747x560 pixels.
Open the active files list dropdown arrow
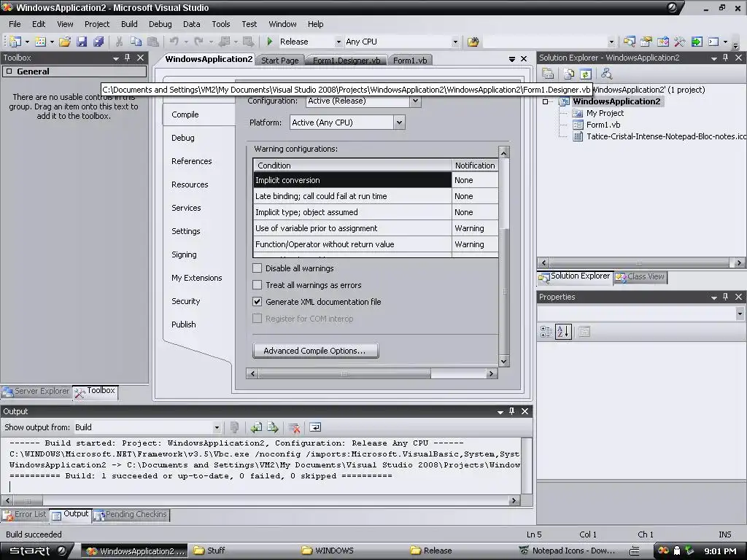(x=512, y=59)
